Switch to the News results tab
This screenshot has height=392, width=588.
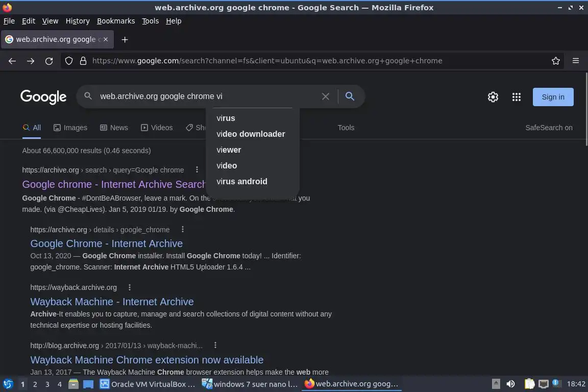(x=114, y=128)
